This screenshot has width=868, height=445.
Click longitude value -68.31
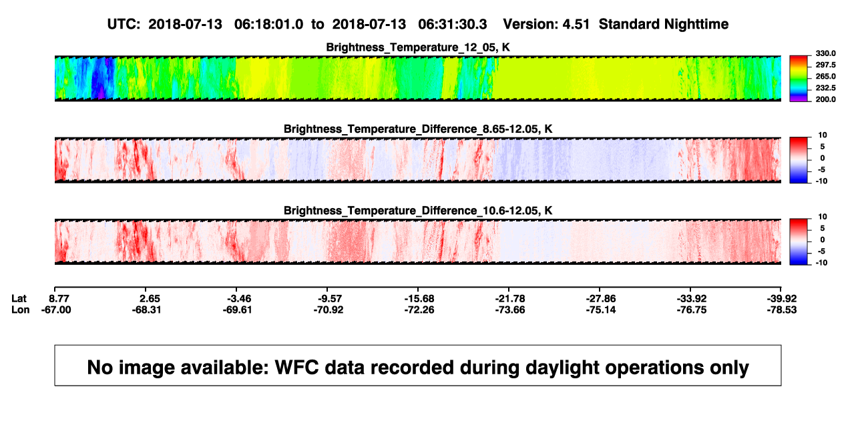(146, 310)
